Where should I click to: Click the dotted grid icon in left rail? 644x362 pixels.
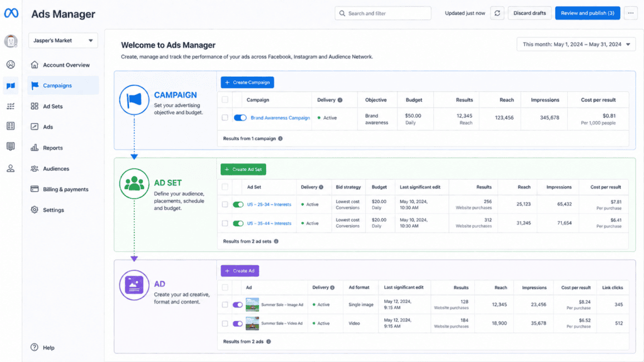coord(11,106)
